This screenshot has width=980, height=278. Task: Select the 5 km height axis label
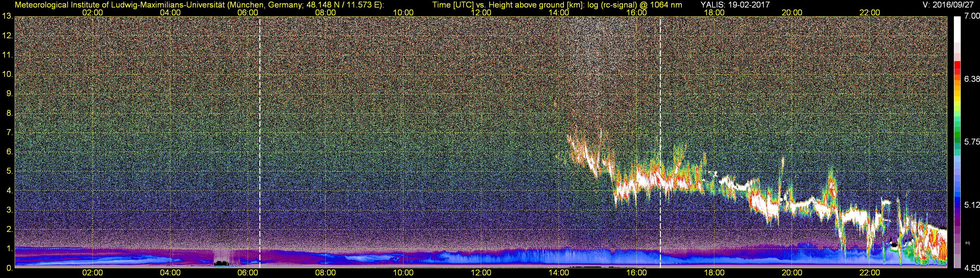[x=10, y=171]
